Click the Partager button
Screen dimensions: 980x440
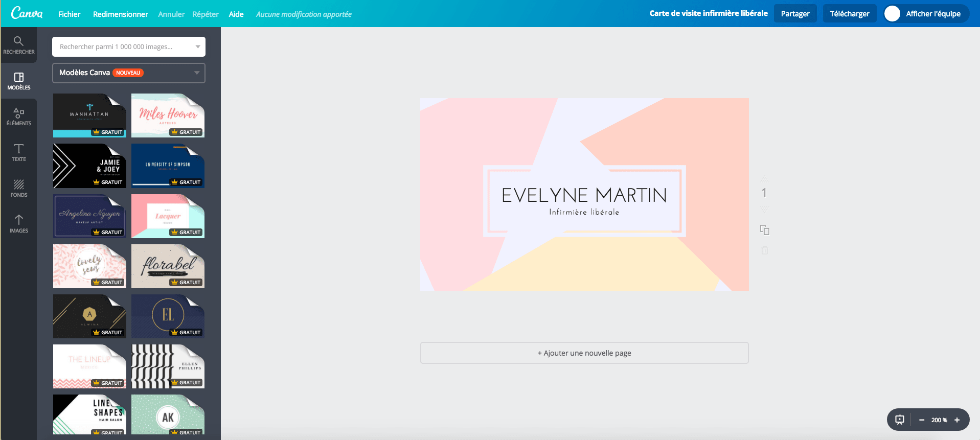tap(795, 14)
